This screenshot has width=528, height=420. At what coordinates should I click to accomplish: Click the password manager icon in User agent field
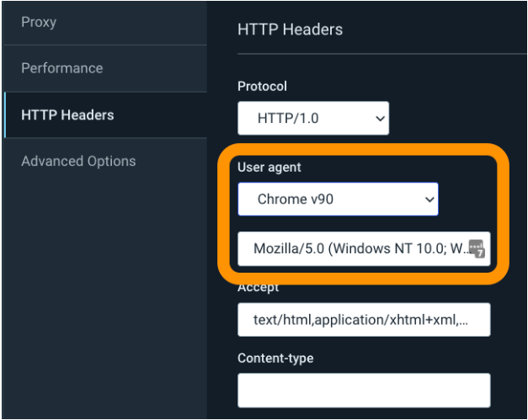(477, 248)
